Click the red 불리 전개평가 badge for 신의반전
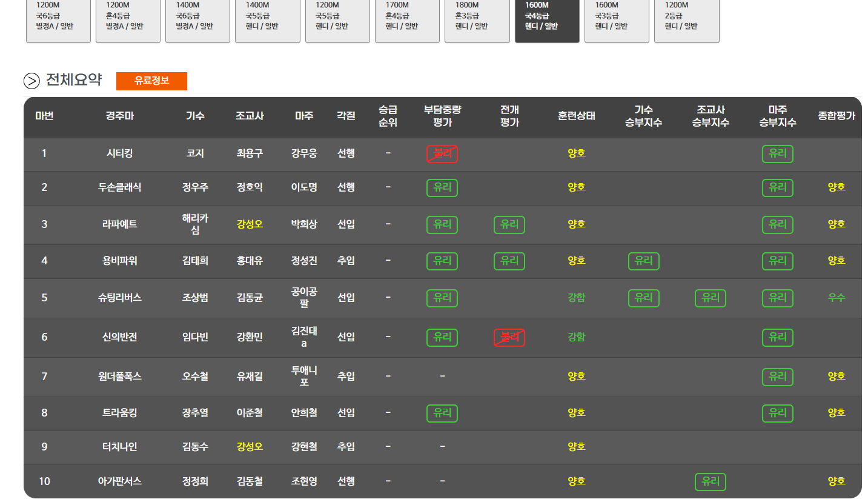The height and width of the screenshot is (499, 868). click(509, 338)
